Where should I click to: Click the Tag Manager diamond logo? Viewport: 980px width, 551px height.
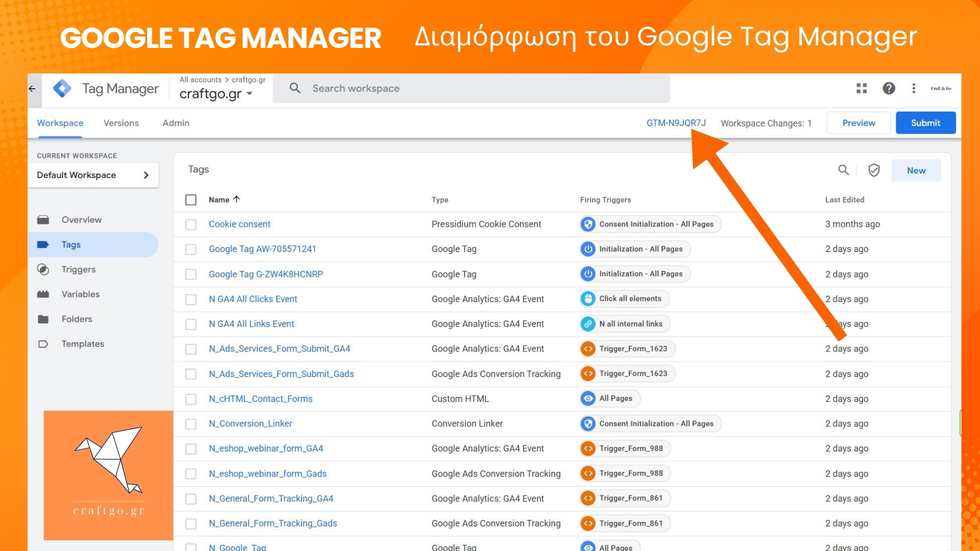pos(62,89)
